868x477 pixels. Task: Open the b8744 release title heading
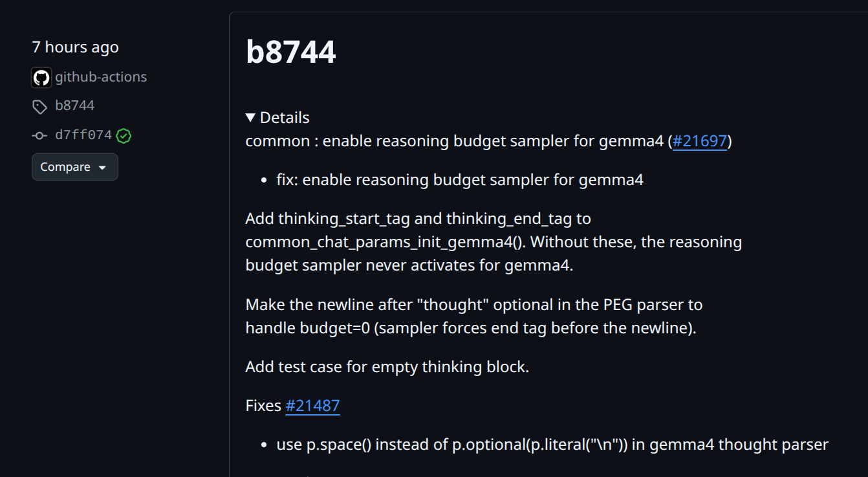point(290,52)
